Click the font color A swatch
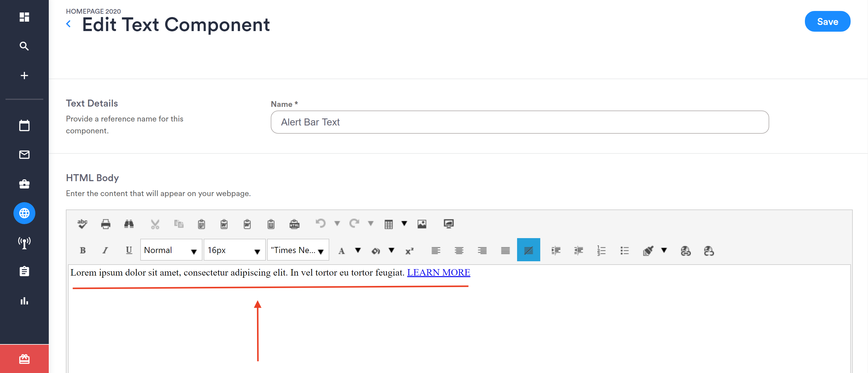The image size is (868, 373). pyautogui.click(x=342, y=251)
